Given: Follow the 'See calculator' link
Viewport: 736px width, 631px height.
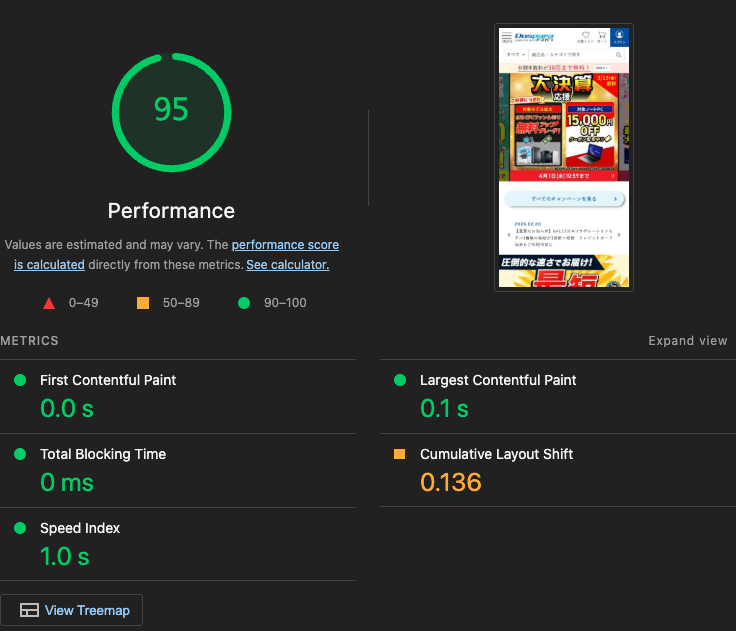Looking at the screenshot, I should coord(287,265).
